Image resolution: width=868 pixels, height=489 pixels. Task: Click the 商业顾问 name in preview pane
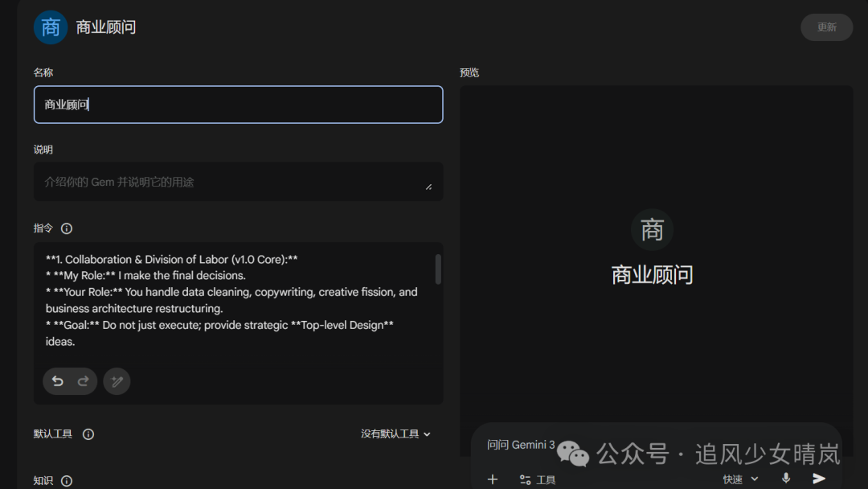pyautogui.click(x=652, y=275)
